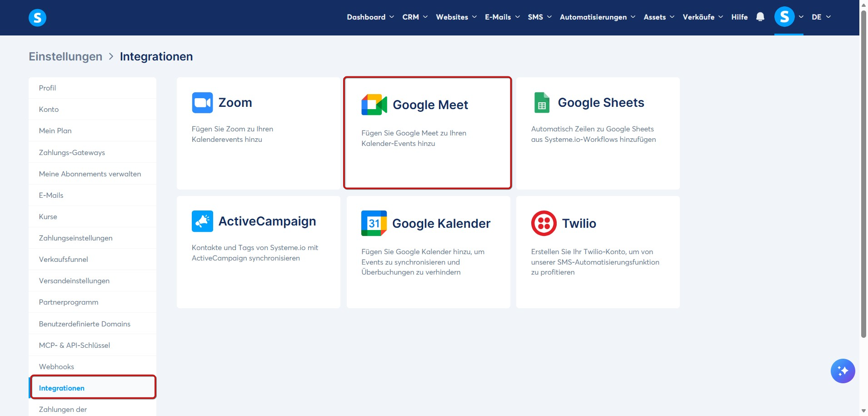Select Zahlungs-Gateways in the sidebar
The image size is (868, 416).
pyautogui.click(x=93, y=152)
